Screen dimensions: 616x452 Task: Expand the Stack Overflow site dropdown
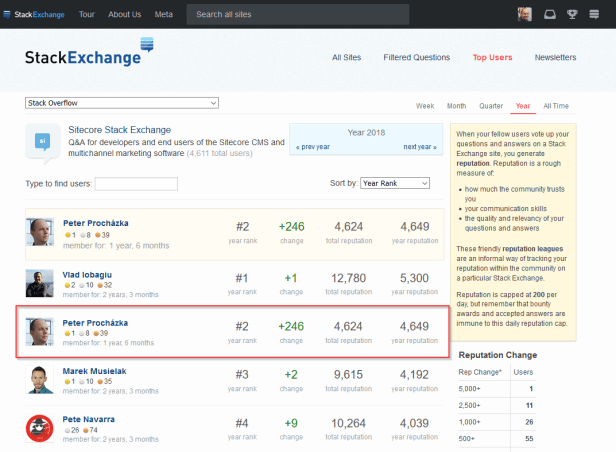(x=121, y=103)
